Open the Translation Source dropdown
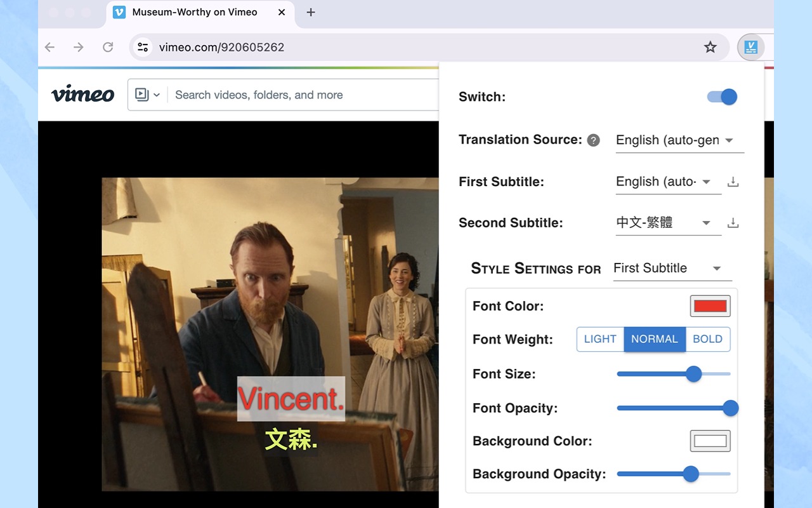 [x=678, y=140]
